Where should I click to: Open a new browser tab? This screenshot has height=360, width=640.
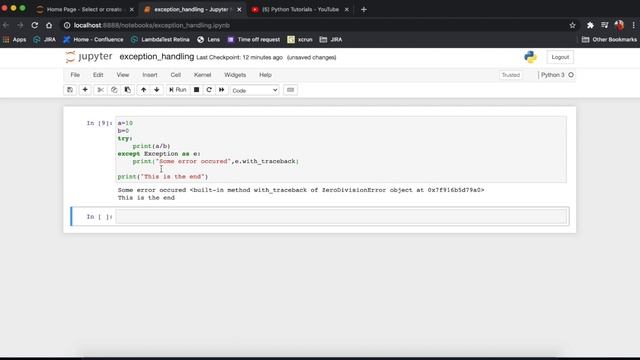click(x=364, y=9)
